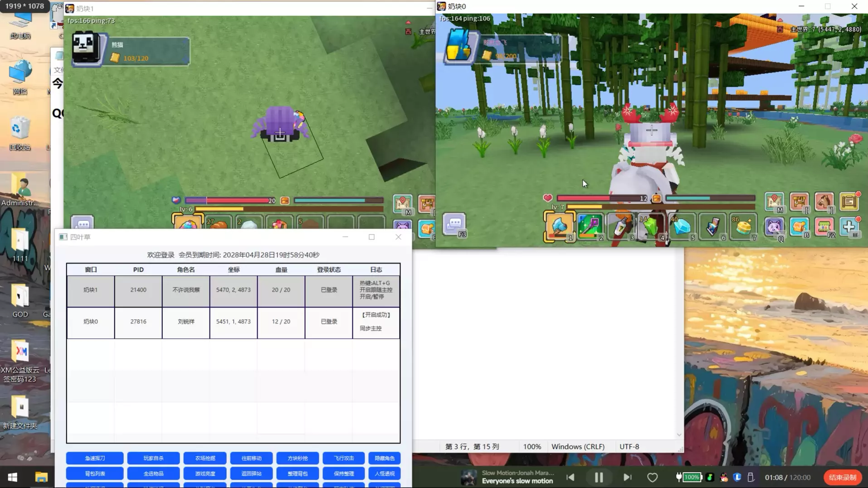The image size is (868, 488).
Task: Open the shop icon (F2) in 奶块0
Action: click(824, 227)
